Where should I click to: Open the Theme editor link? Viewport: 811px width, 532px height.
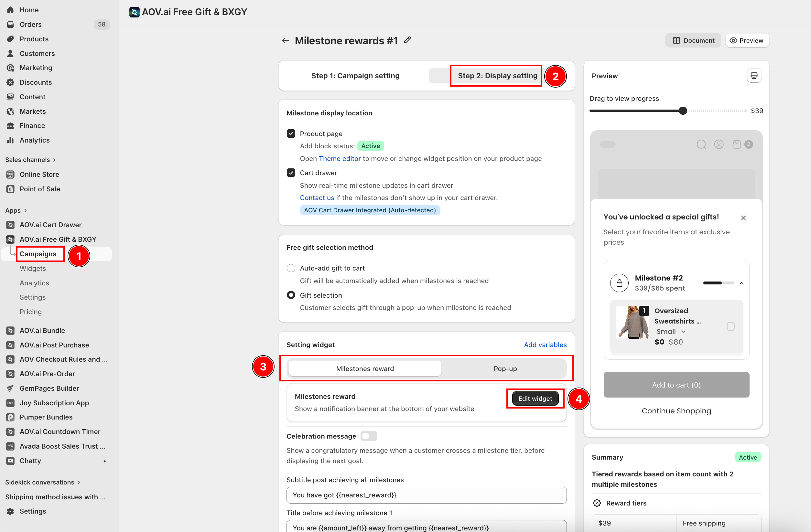click(x=340, y=158)
